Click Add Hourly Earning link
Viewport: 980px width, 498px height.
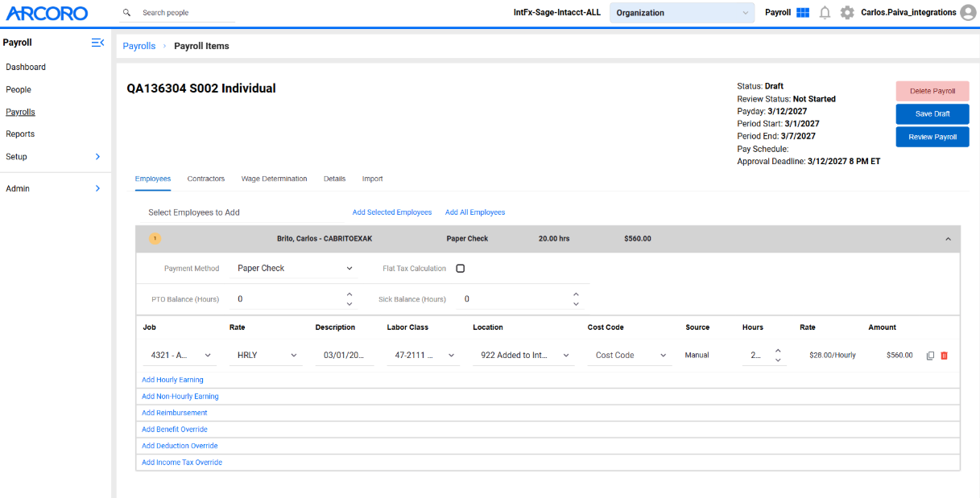pos(172,380)
